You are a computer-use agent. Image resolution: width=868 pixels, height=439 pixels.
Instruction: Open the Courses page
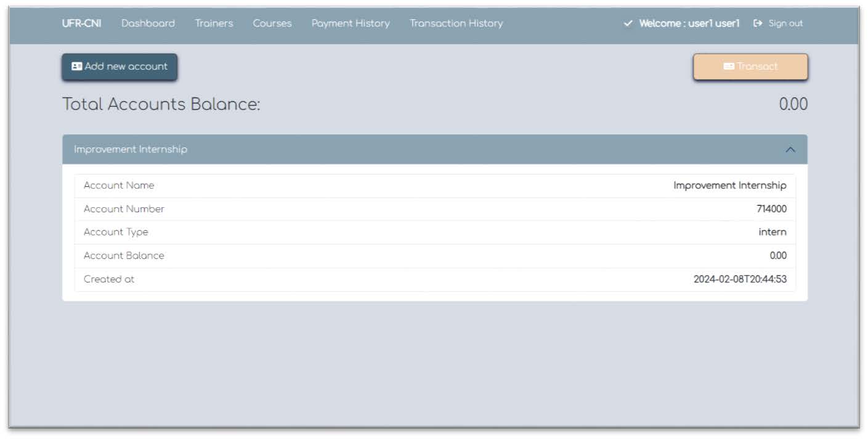pyautogui.click(x=272, y=23)
